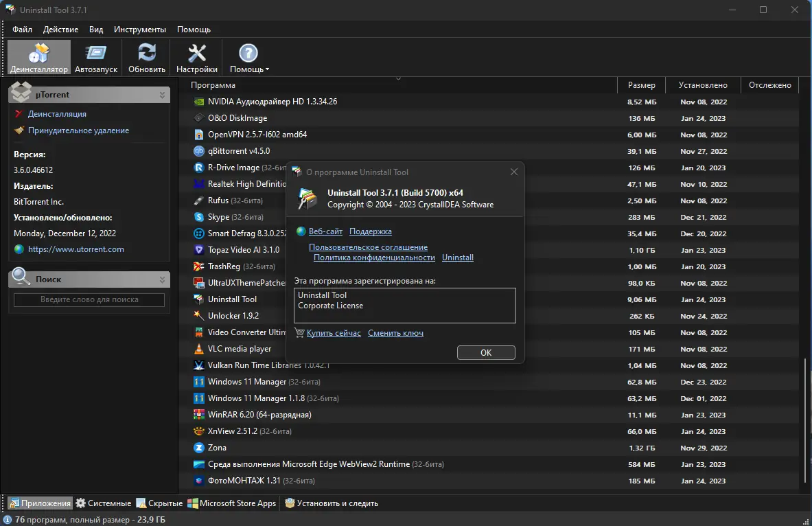Image resolution: width=812 pixels, height=526 pixels.
Task: Click the Принудительное удаление lightning icon
Action: pos(19,130)
